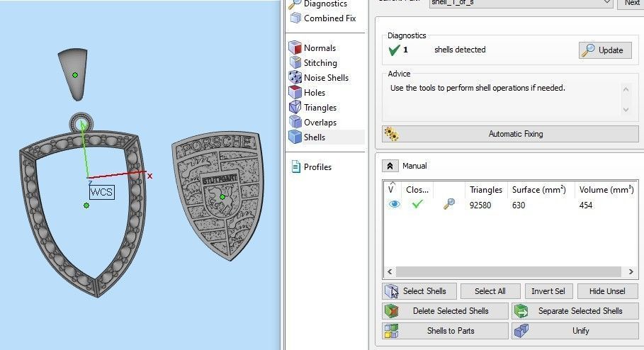Select the Holes fix step
Screen dimensions: 644x350
[x=307, y=92]
